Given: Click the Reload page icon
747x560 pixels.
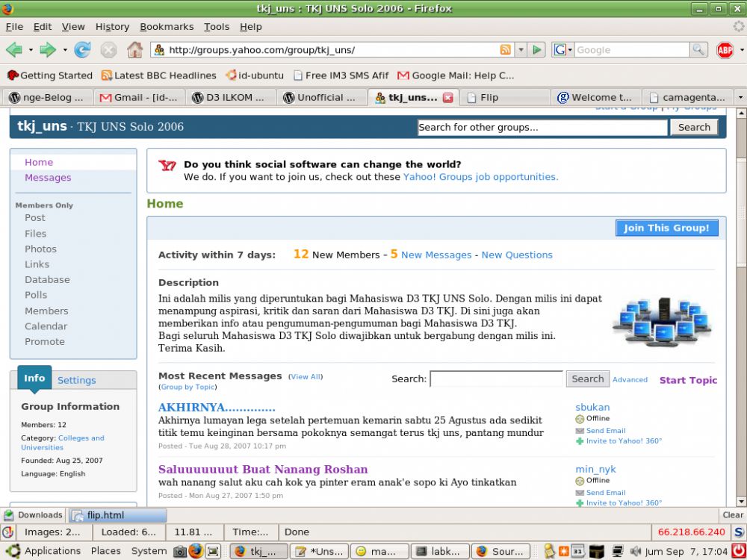Looking at the screenshot, I should pos(82,50).
